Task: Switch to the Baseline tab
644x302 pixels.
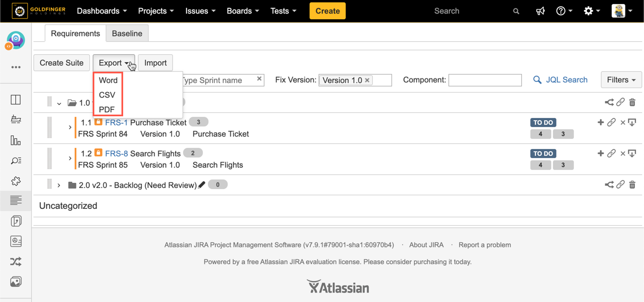Action: pyautogui.click(x=127, y=33)
